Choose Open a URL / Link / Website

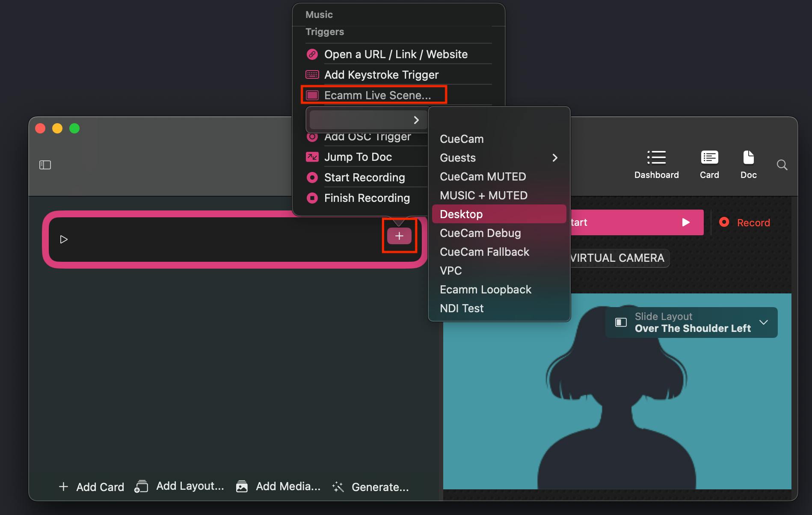396,54
